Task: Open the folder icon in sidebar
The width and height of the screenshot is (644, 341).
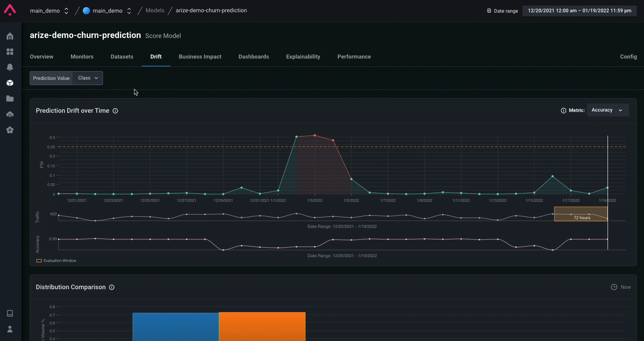Action: coord(10,99)
